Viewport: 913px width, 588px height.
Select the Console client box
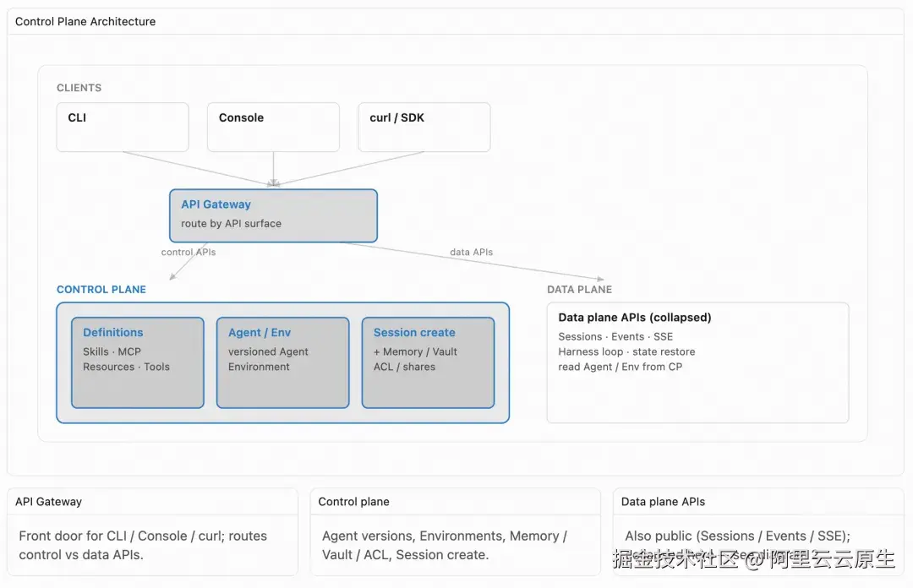point(273,128)
